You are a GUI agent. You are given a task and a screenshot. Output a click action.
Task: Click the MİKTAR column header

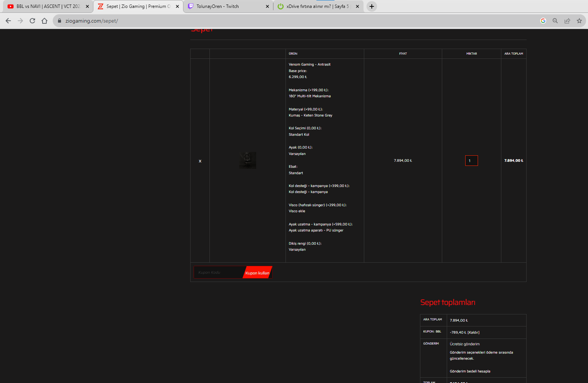[472, 54]
